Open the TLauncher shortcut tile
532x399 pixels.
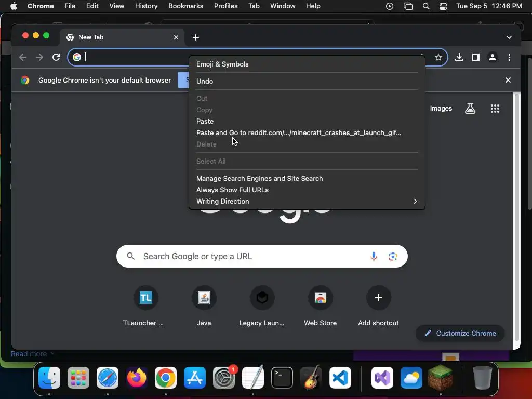tap(145, 298)
